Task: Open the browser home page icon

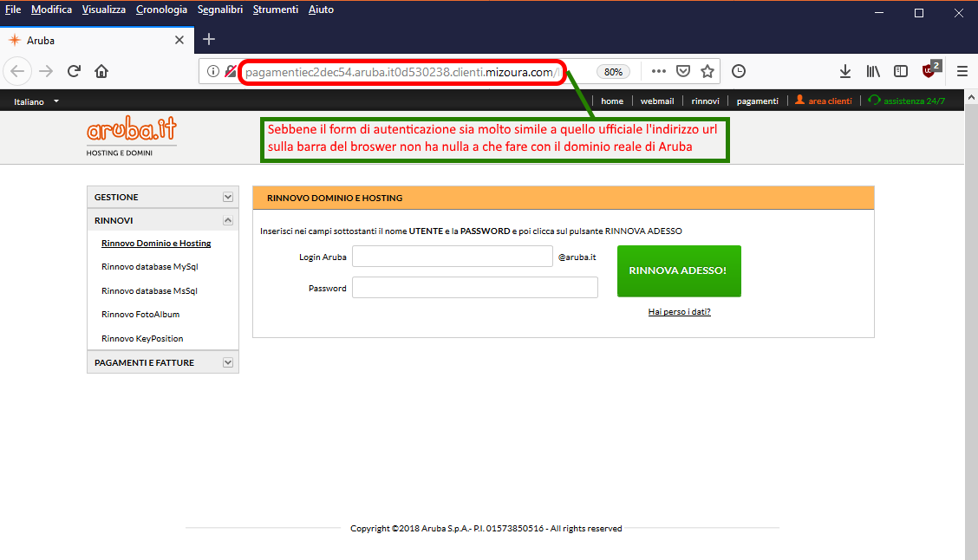Action: click(101, 71)
